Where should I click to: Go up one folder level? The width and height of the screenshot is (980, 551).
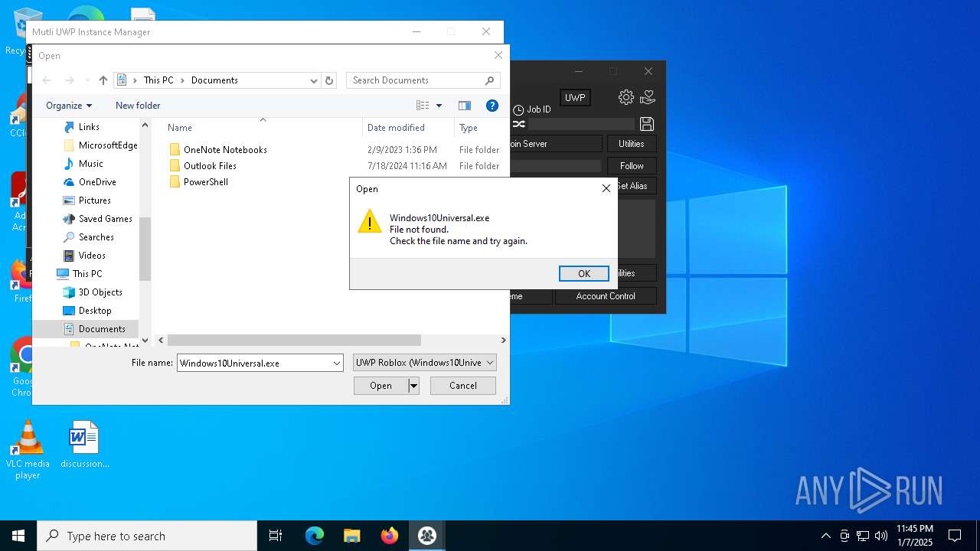click(103, 80)
